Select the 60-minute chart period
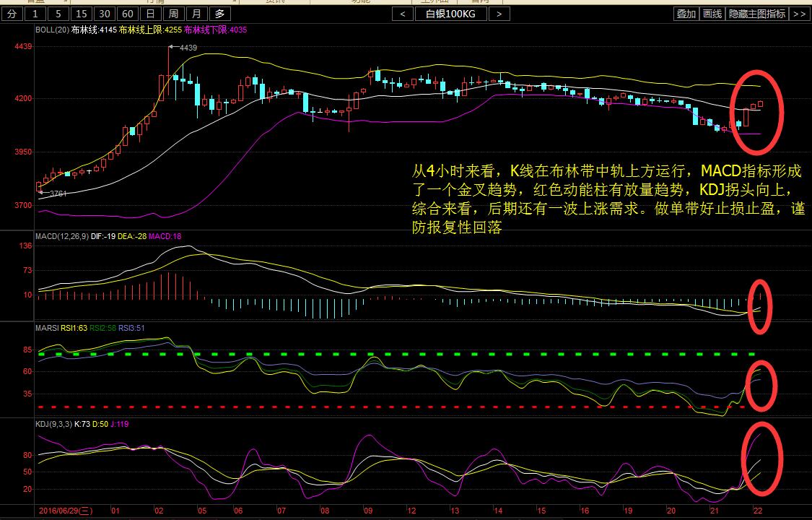 127,14
